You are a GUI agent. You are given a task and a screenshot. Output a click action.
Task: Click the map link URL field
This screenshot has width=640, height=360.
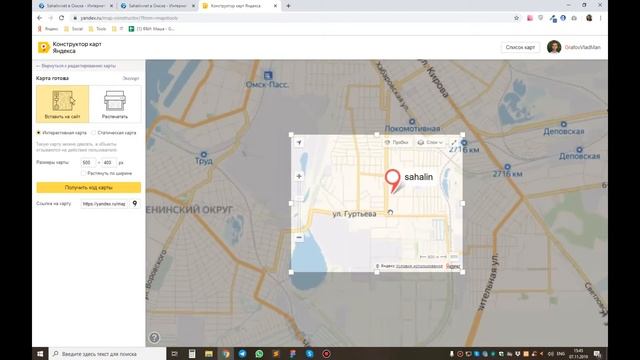pyautogui.click(x=105, y=203)
